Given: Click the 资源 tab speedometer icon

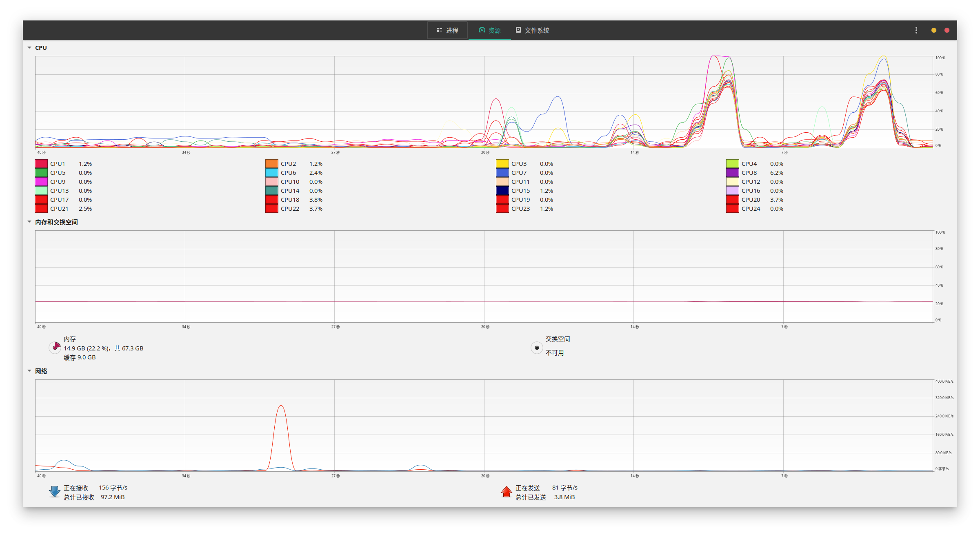Looking at the screenshot, I should (482, 30).
